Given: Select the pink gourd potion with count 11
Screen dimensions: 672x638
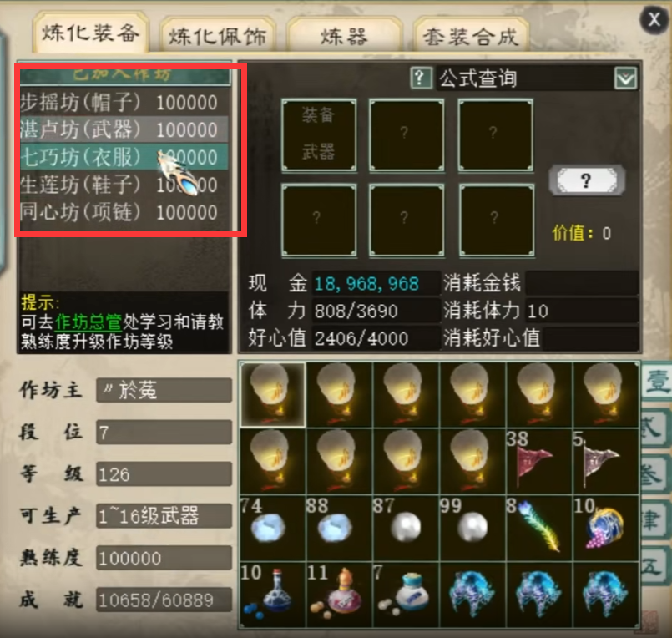Looking at the screenshot, I should 339,595.
